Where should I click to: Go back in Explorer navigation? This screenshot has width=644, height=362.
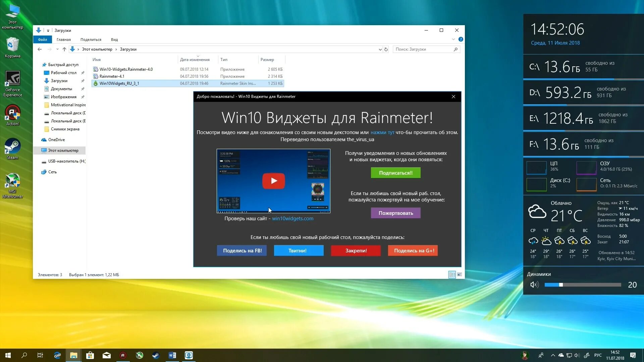(40, 49)
